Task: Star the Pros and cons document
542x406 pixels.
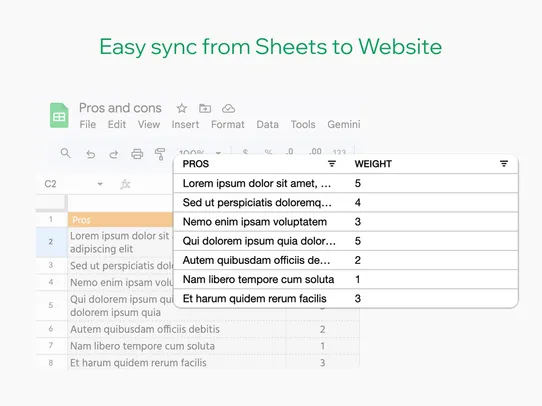Action: (182, 108)
